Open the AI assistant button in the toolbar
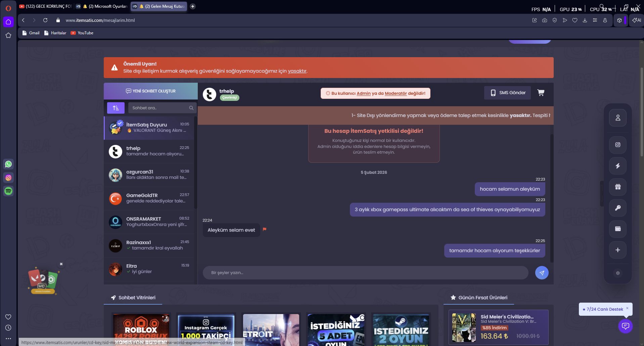Screen dimensions: 644x346 point(637,20)
